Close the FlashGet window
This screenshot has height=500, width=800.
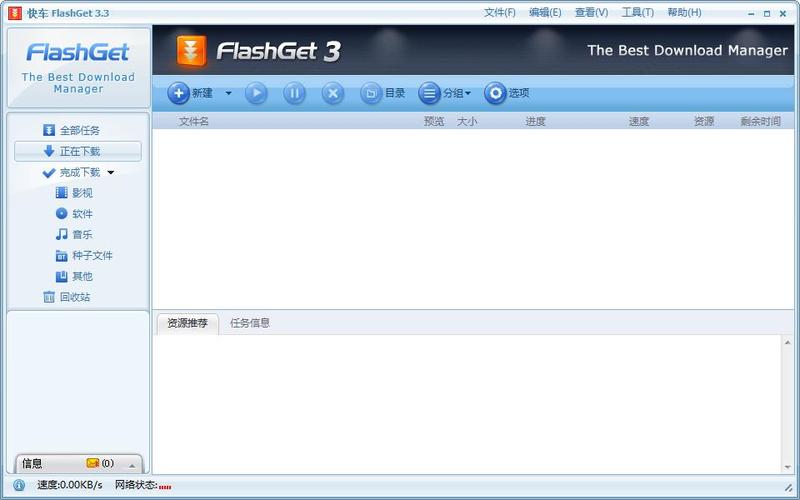click(x=783, y=14)
